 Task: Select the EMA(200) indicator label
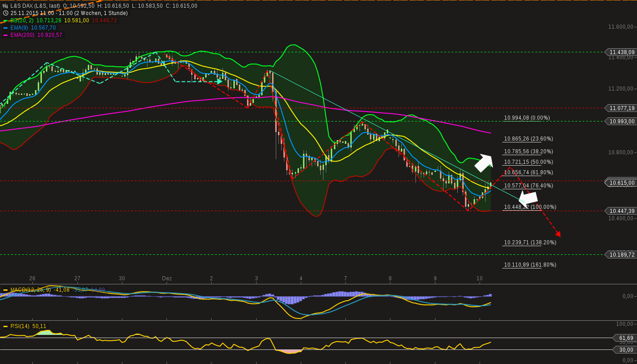[x=22, y=35]
